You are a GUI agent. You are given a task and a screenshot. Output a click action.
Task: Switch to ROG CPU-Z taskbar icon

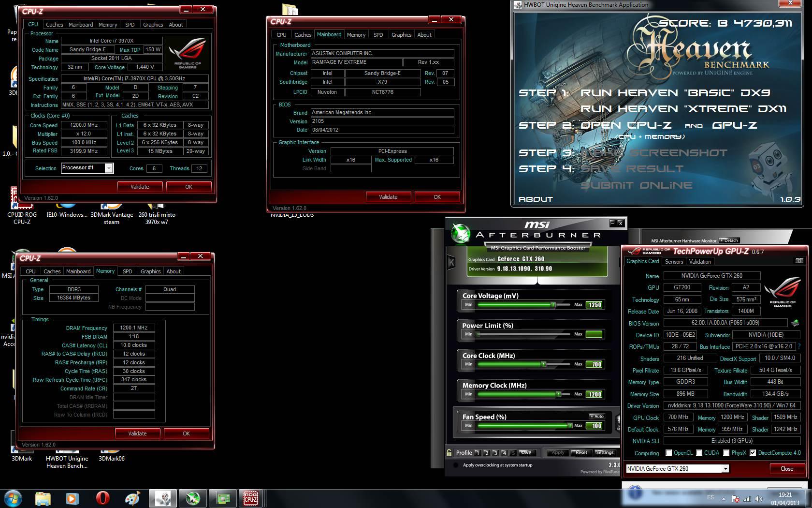pyautogui.click(x=251, y=498)
